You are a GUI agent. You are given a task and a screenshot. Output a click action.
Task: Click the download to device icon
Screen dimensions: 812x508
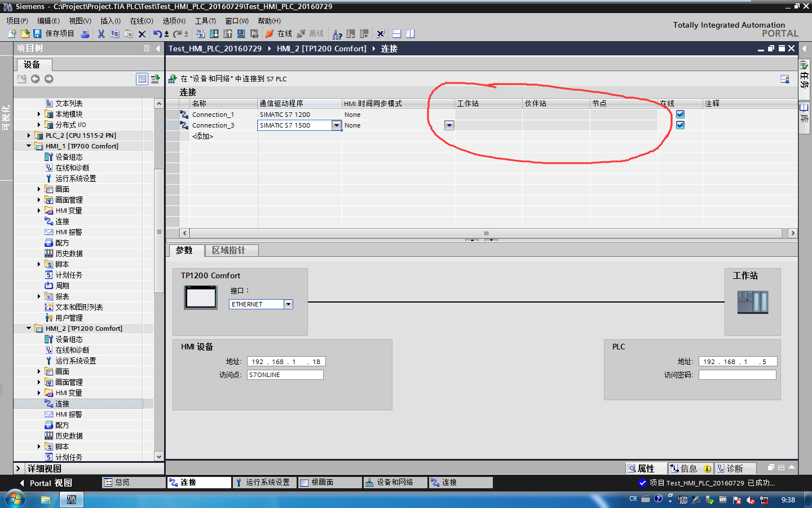pyautogui.click(x=214, y=34)
